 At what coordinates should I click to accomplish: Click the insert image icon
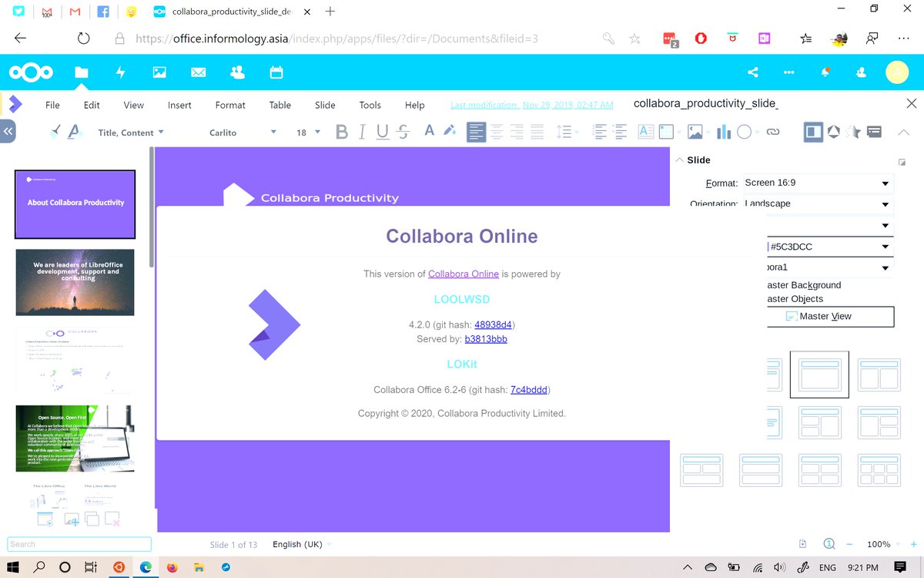pyautogui.click(x=695, y=132)
